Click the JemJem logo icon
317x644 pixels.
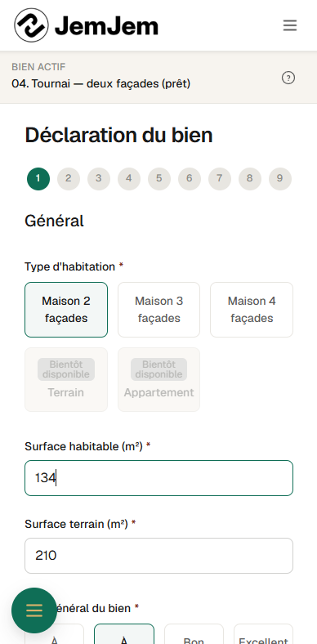pos(31,25)
